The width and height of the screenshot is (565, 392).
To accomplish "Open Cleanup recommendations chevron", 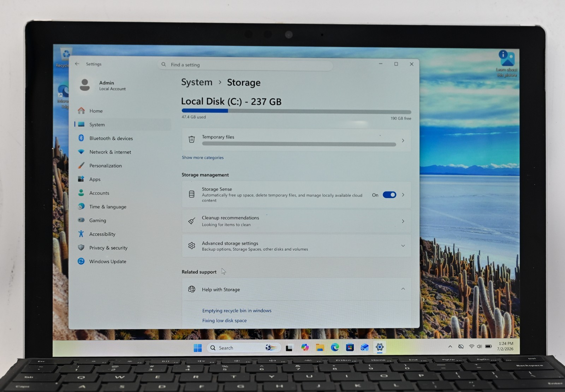I will click(403, 221).
